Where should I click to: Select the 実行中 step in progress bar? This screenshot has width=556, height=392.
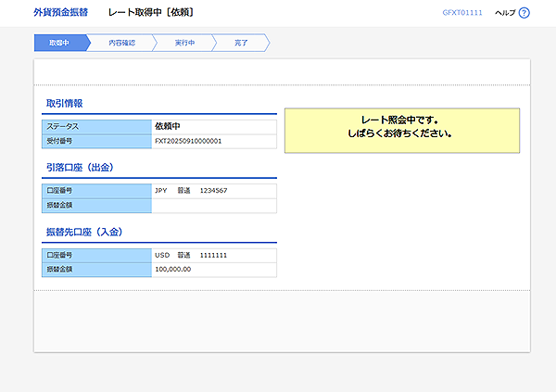[184, 43]
